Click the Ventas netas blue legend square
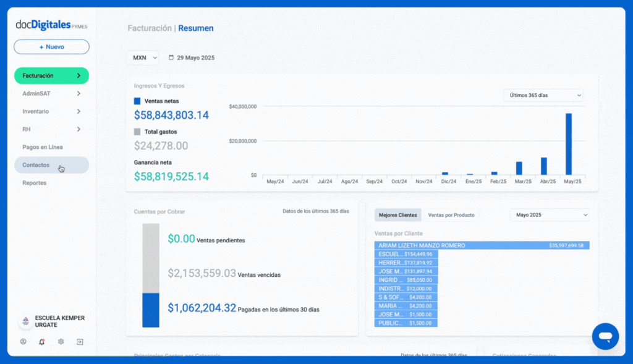This screenshot has width=633, height=364. pyautogui.click(x=137, y=101)
